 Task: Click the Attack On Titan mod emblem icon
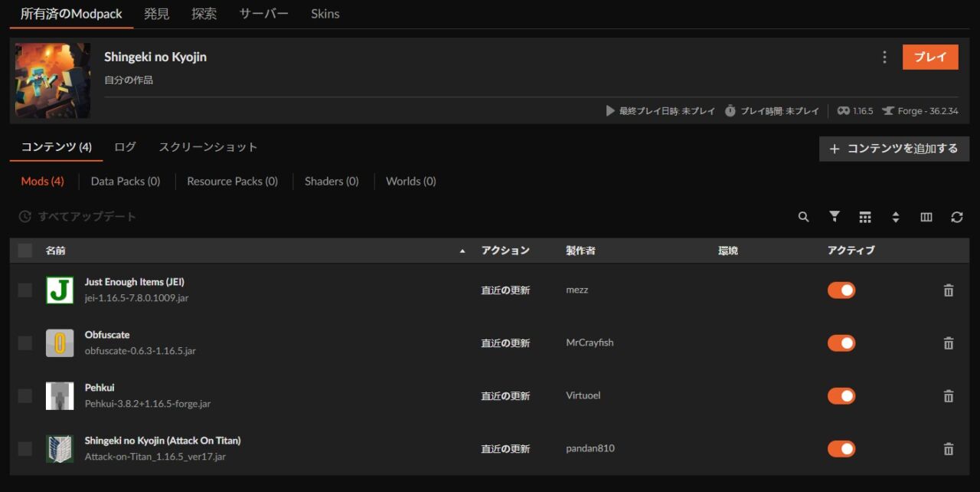pos(60,449)
